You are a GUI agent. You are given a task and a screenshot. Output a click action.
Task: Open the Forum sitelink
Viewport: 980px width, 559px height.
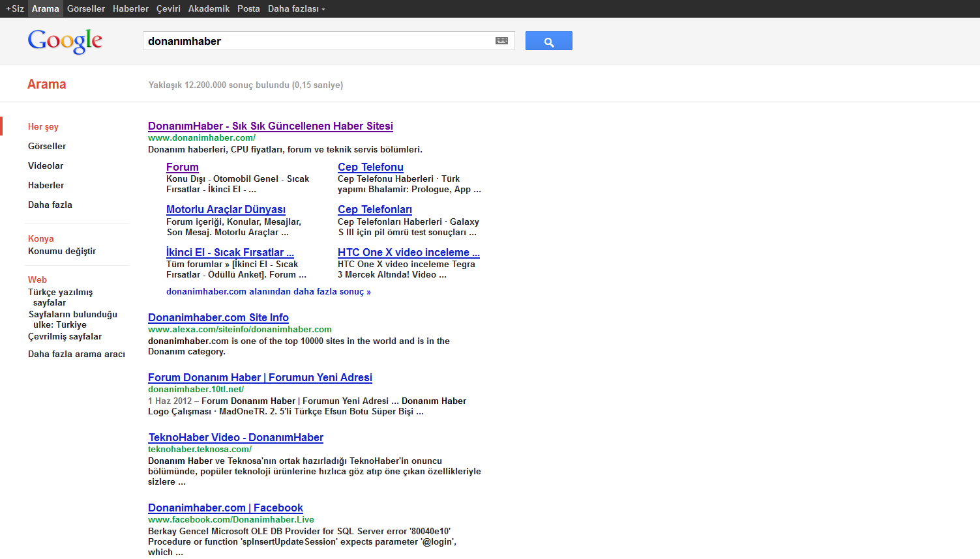click(183, 167)
